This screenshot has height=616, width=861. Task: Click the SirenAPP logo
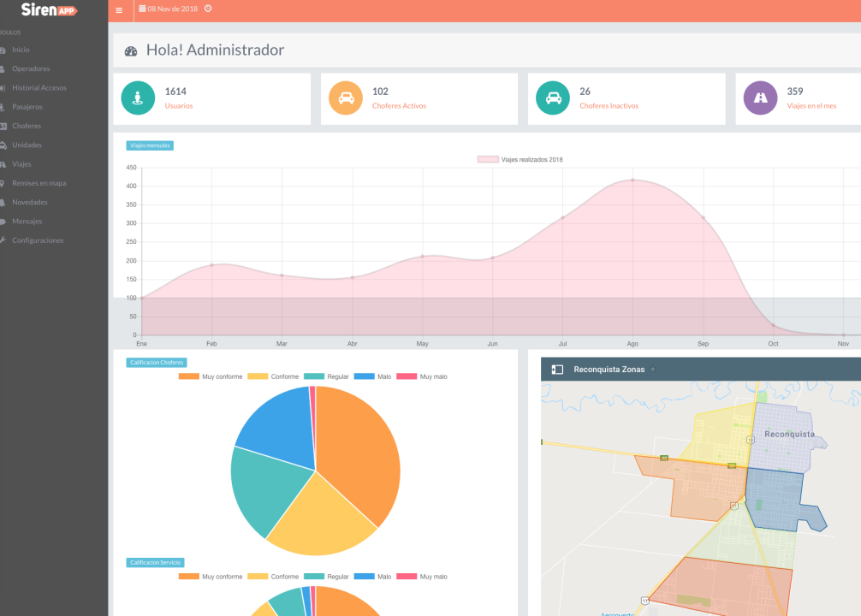point(49,9)
